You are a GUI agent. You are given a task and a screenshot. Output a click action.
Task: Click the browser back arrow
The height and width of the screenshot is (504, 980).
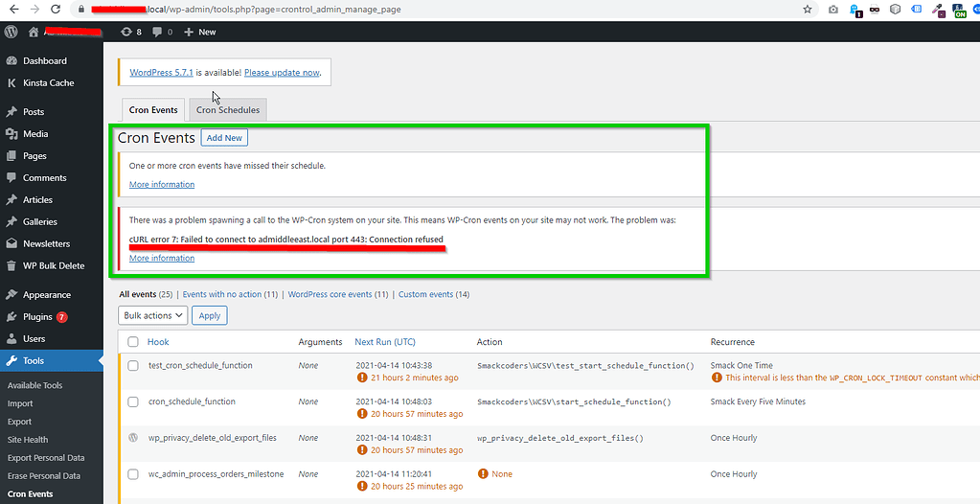[x=14, y=10]
